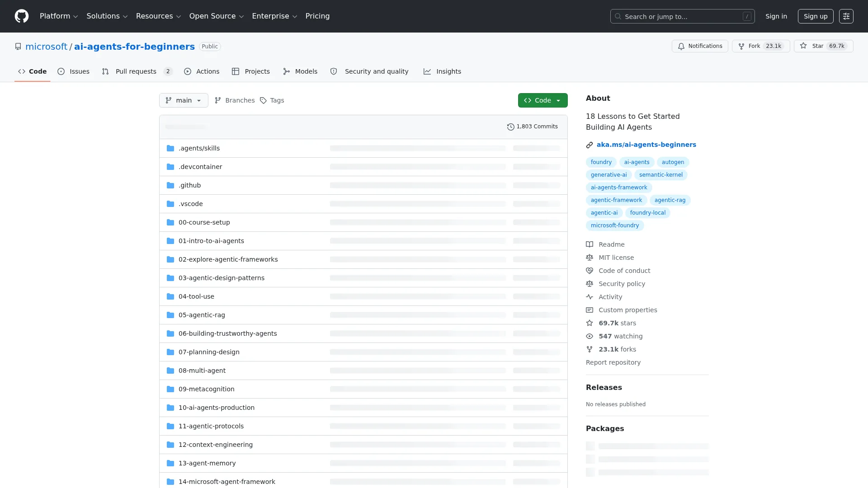Open the 02-explore-agentic-frameworks folder
Image resolution: width=868 pixels, height=488 pixels.
[x=228, y=259]
